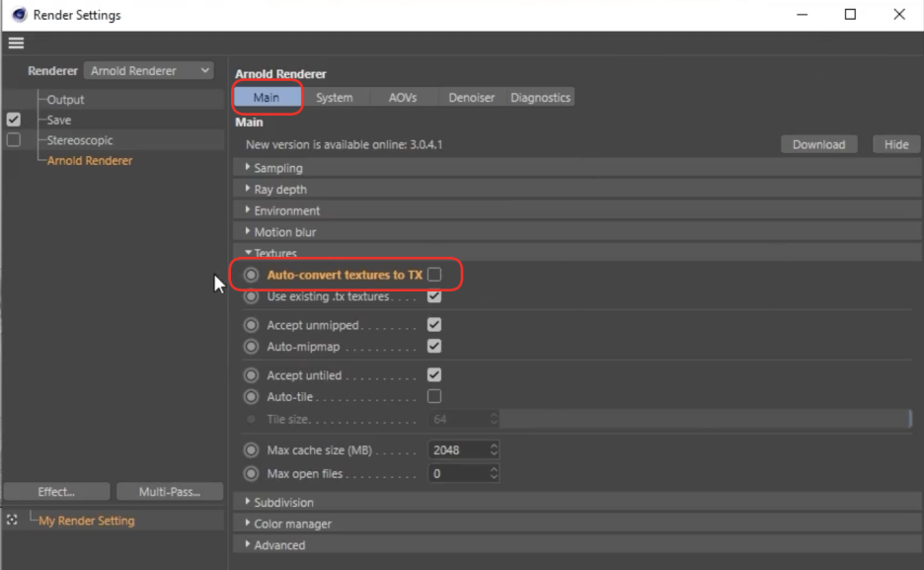Viewport: 924px width, 570px height.
Task: Open the Renderer dropdown
Action: click(x=148, y=71)
